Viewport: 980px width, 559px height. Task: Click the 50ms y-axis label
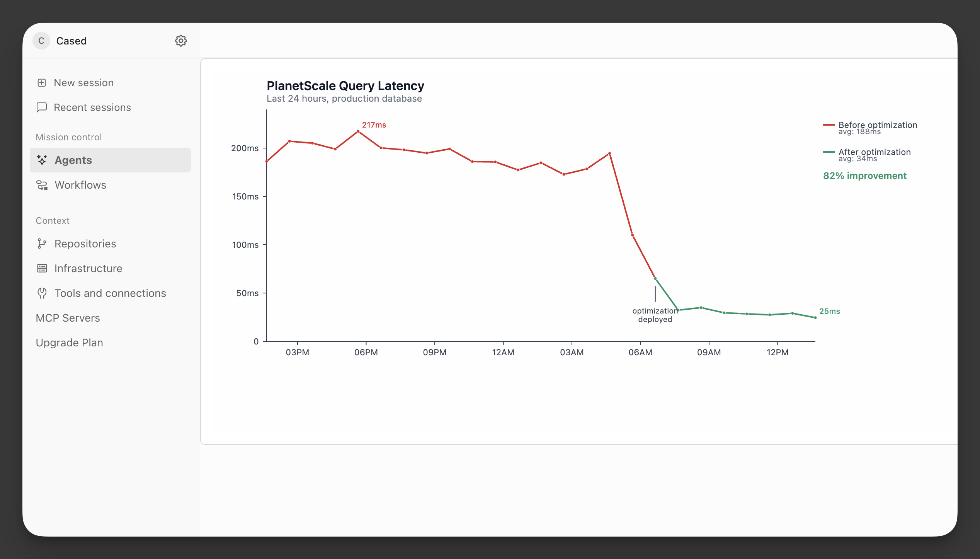click(247, 293)
